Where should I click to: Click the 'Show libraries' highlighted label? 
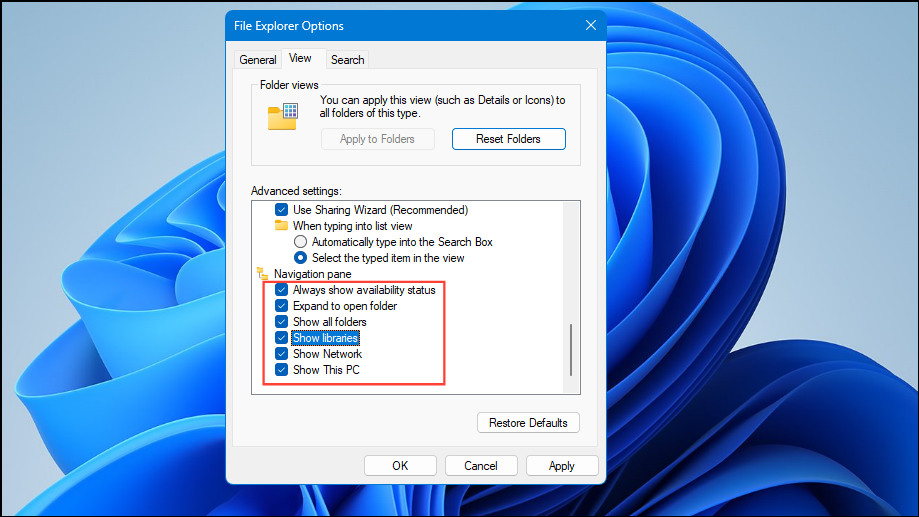[x=325, y=338]
